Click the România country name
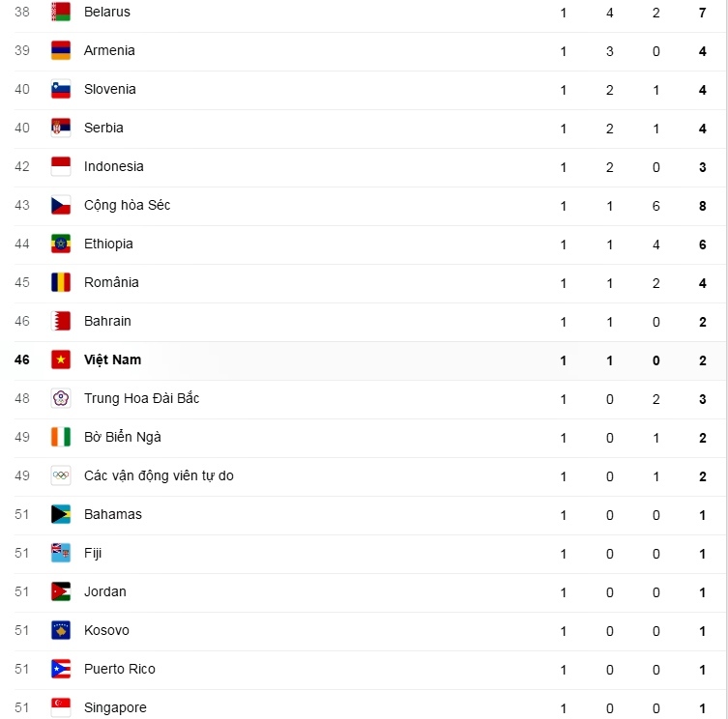The image size is (728, 719). (111, 282)
